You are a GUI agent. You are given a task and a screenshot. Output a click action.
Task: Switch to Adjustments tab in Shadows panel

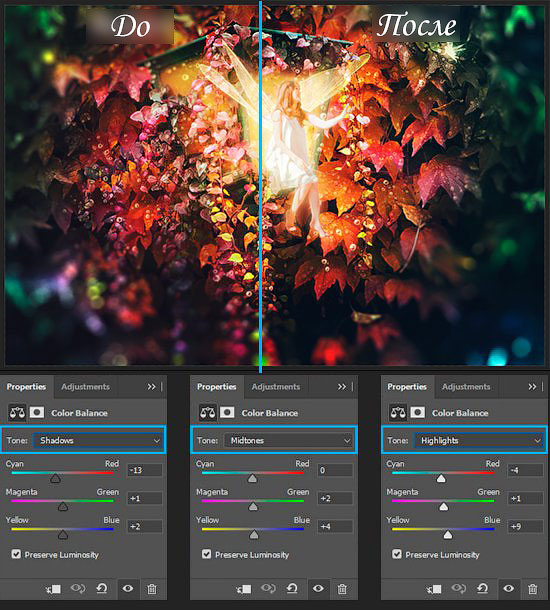[86, 387]
